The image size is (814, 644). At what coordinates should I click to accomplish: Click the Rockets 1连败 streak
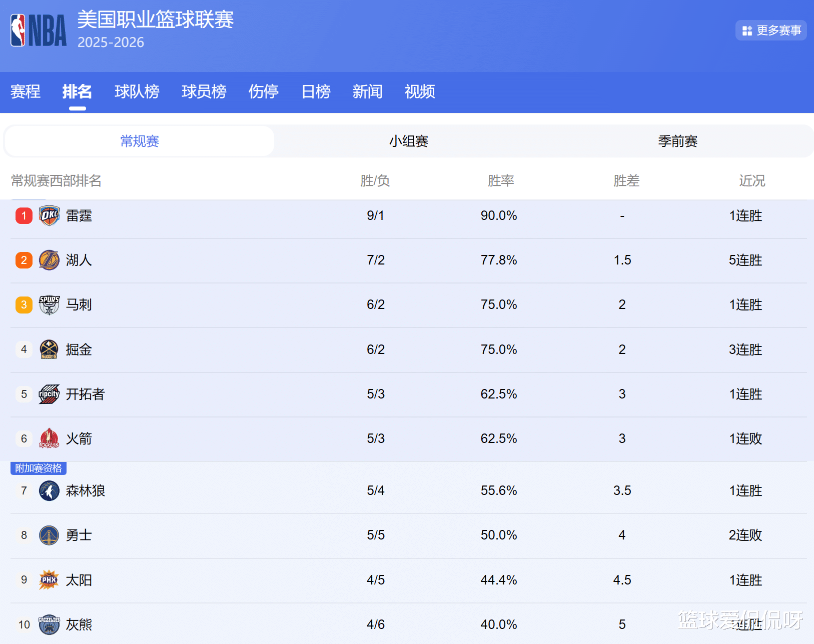745,438
